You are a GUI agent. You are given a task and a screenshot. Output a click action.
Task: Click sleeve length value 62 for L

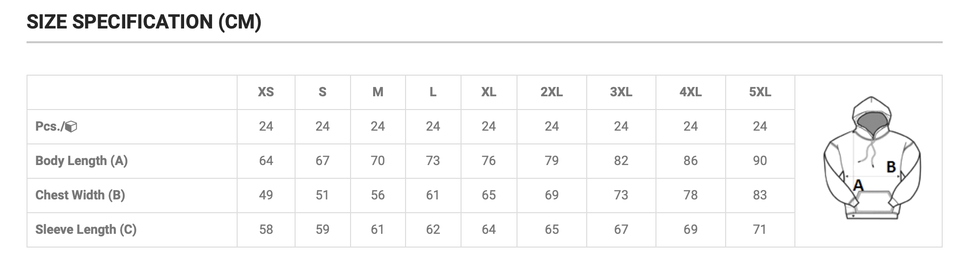[433, 229]
